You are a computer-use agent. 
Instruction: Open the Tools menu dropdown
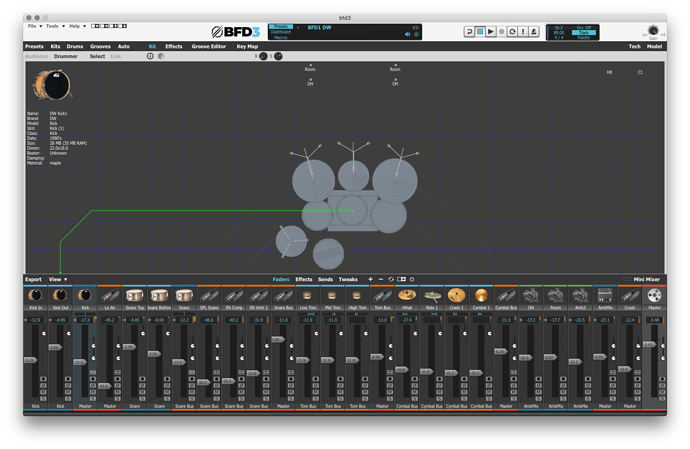click(x=55, y=26)
